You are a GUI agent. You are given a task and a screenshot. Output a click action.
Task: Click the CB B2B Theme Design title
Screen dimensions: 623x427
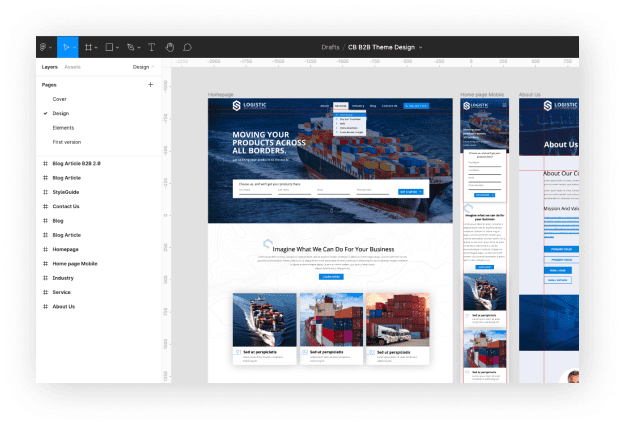tap(381, 47)
